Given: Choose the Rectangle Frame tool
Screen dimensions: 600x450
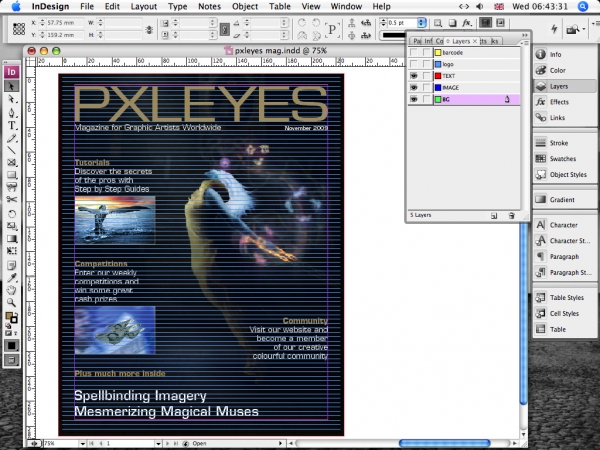Looking at the screenshot, I should (11, 163).
